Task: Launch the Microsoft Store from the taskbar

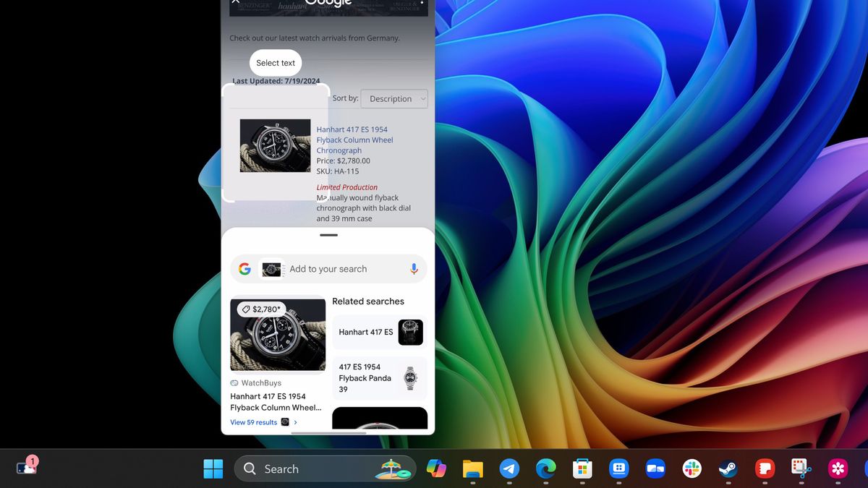Action: click(x=582, y=468)
